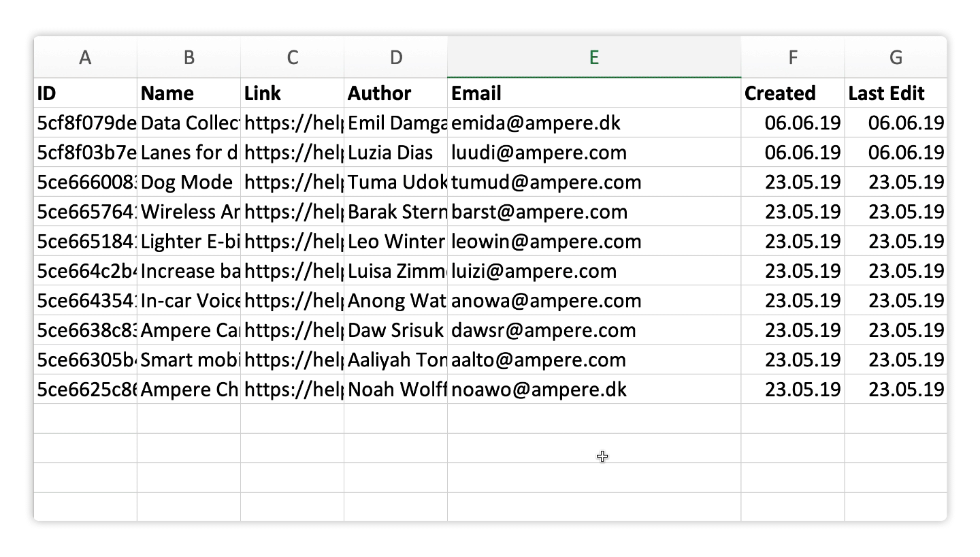
Task: Click the Smart mobi name cell
Action: (189, 360)
